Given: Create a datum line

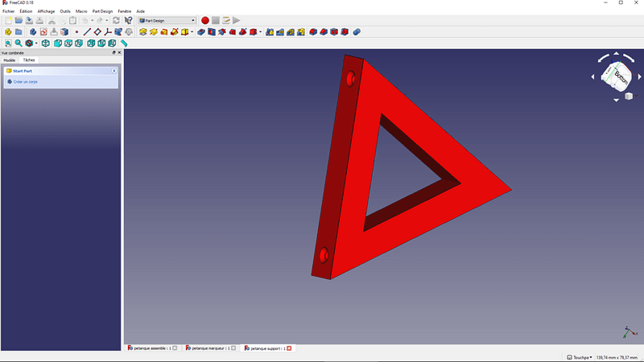Looking at the screenshot, I should click(x=87, y=32).
